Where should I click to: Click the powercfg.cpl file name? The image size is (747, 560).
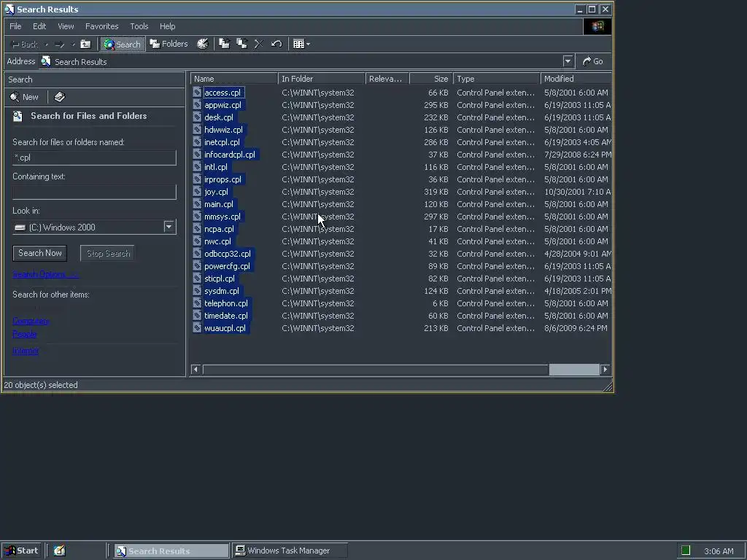pos(228,266)
